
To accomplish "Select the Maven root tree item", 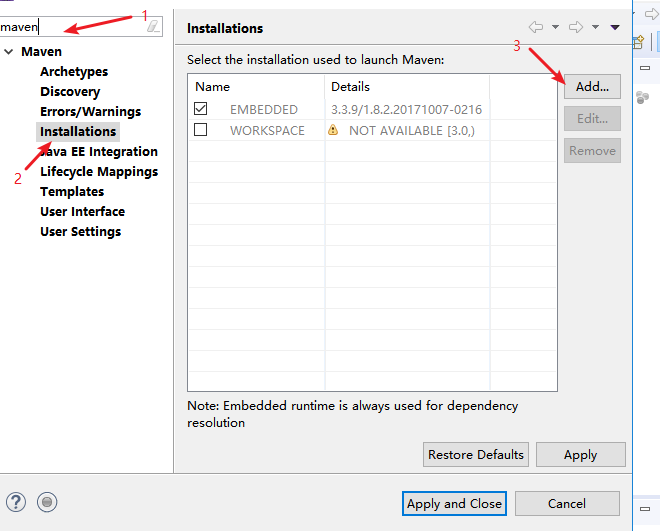I will (42, 52).
